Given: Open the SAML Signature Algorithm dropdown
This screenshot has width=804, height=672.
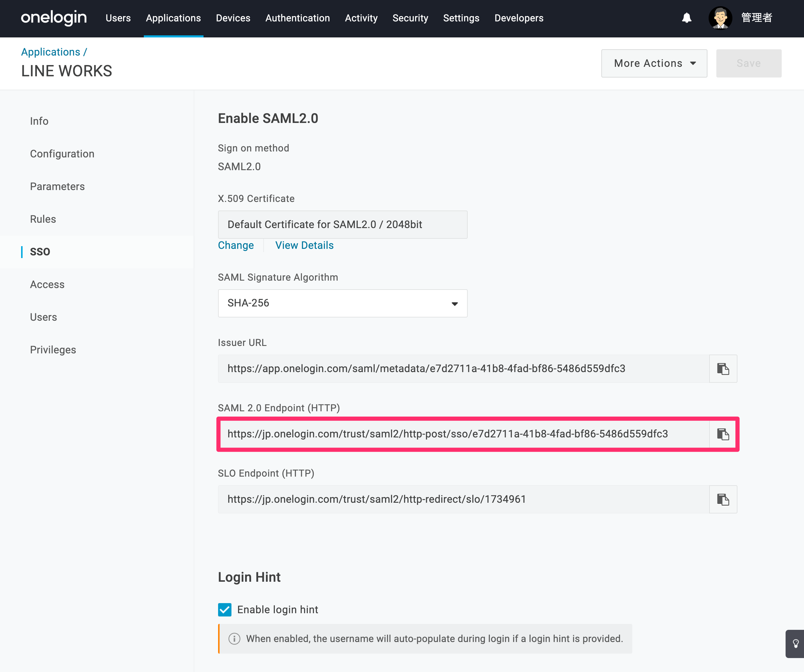Looking at the screenshot, I should [x=343, y=303].
